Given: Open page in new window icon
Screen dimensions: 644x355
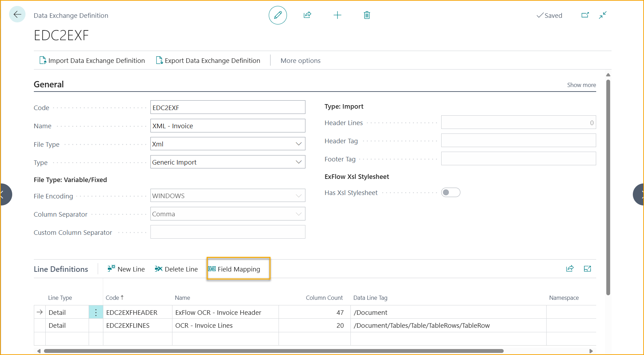Looking at the screenshot, I should click(x=585, y=15).
